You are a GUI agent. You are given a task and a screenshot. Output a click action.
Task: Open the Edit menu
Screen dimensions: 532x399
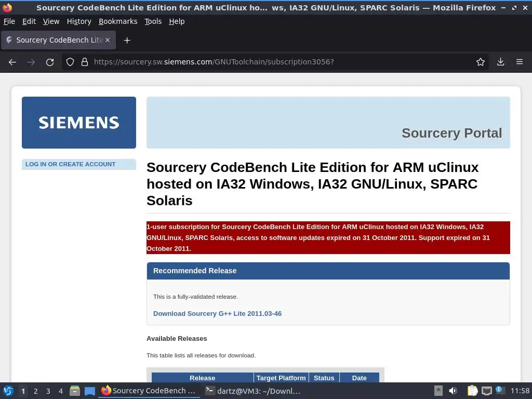(29, 21)
